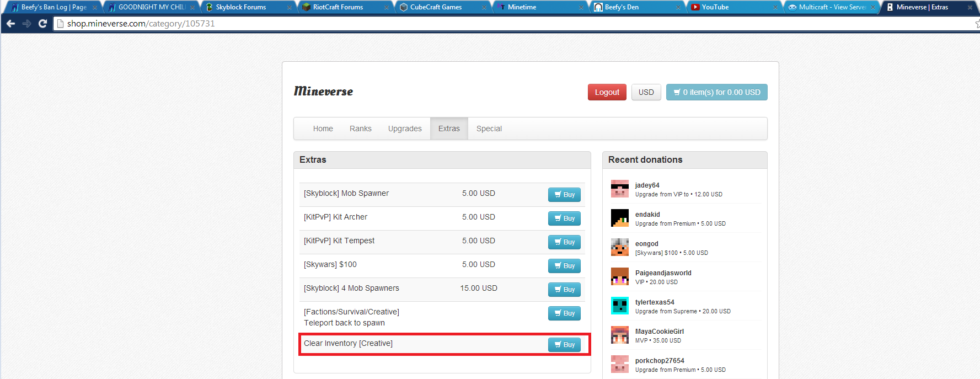Click the endakid donor name

pos(647,215)
